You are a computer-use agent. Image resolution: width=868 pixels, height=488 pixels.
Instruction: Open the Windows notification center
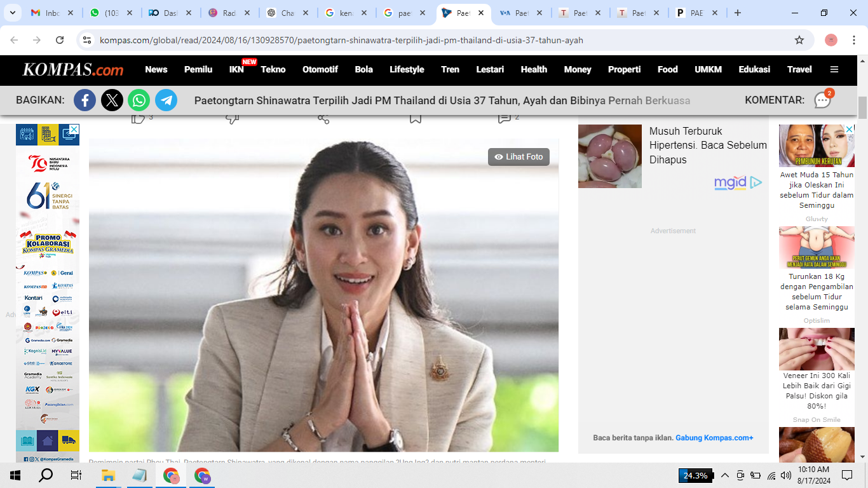(847, 475)
